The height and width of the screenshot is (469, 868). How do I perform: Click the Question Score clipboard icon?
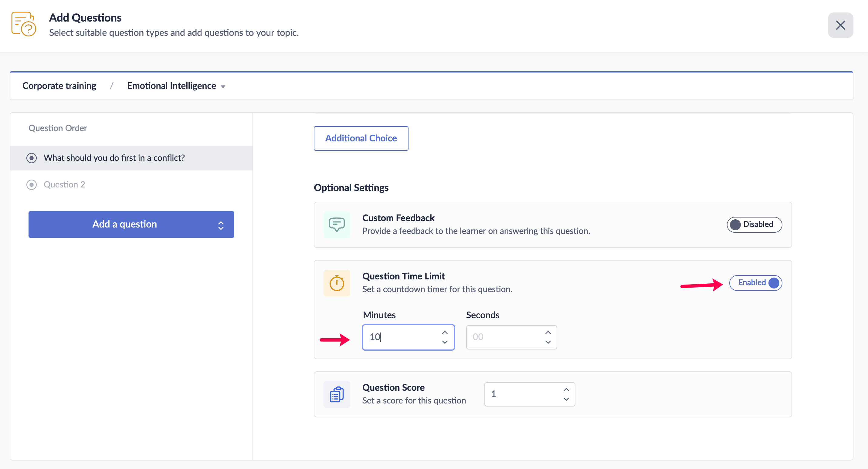point(336,394)
